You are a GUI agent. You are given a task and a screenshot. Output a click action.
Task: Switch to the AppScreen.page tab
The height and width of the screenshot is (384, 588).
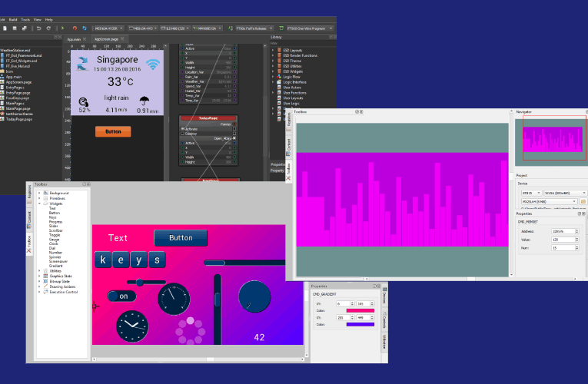108,39
